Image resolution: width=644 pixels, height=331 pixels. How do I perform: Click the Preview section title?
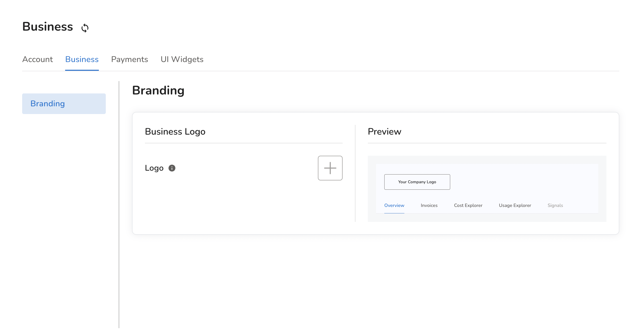[x=384, y=132]
